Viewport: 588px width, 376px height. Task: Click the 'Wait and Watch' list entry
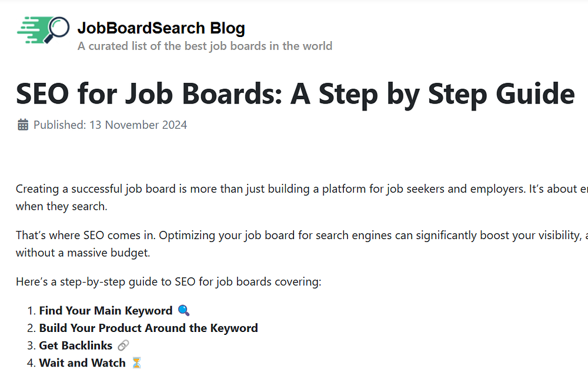(x=82, y=363)
